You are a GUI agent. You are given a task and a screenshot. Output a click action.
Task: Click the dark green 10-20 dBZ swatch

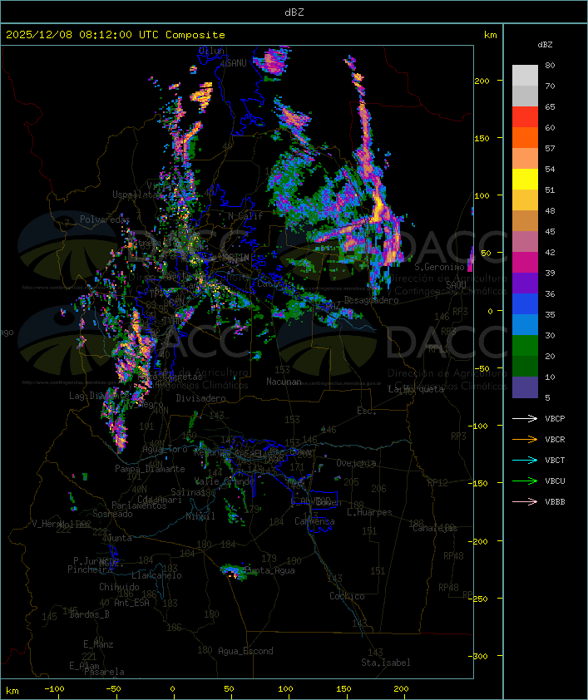pyautogui.click(x=525, y=366)
